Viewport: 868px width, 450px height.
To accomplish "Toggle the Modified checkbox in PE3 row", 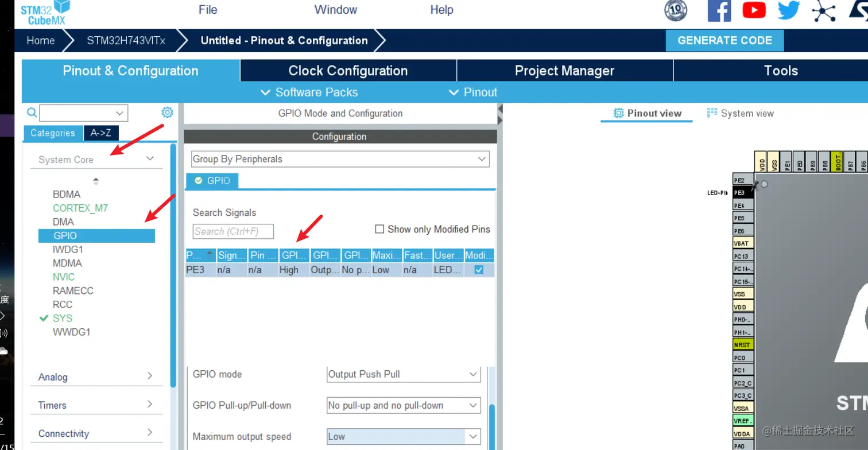I will point(479,270).
